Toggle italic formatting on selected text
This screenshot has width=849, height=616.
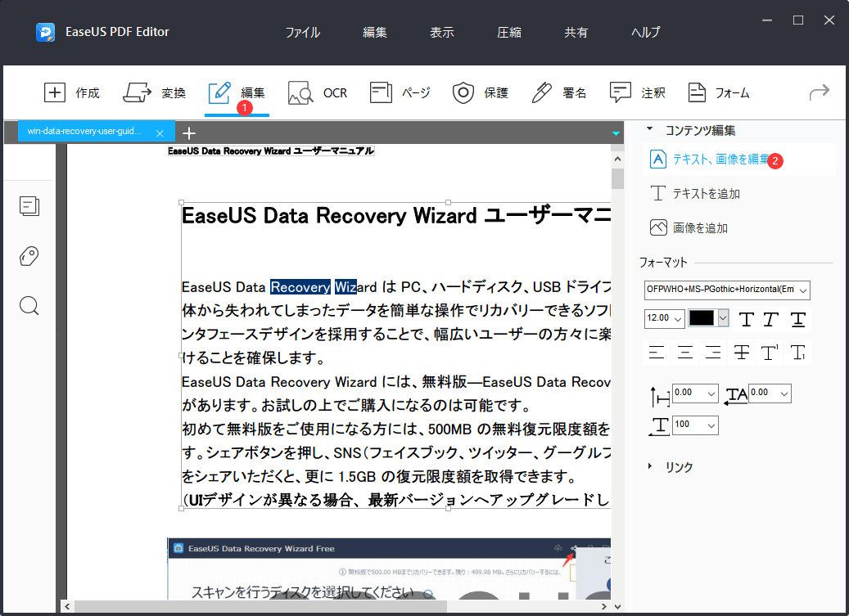772,319
